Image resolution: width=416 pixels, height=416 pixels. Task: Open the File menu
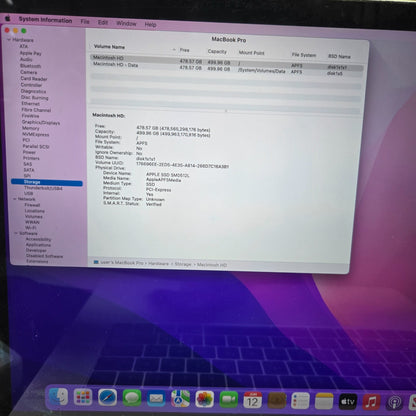coord(85,22)
